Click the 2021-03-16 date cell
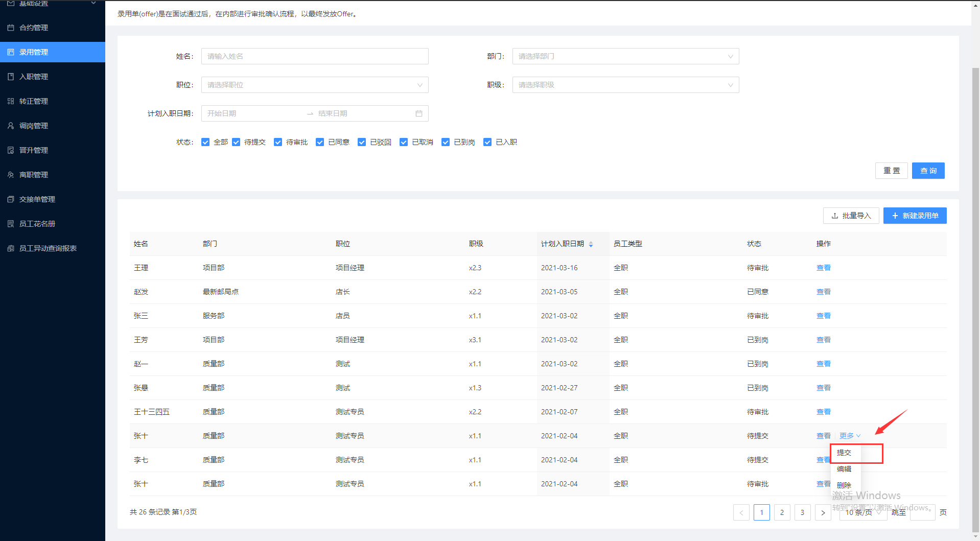Image resolution: width=980 pixels, height=541 pixels. pyautogui.click(x=559, y=268)
